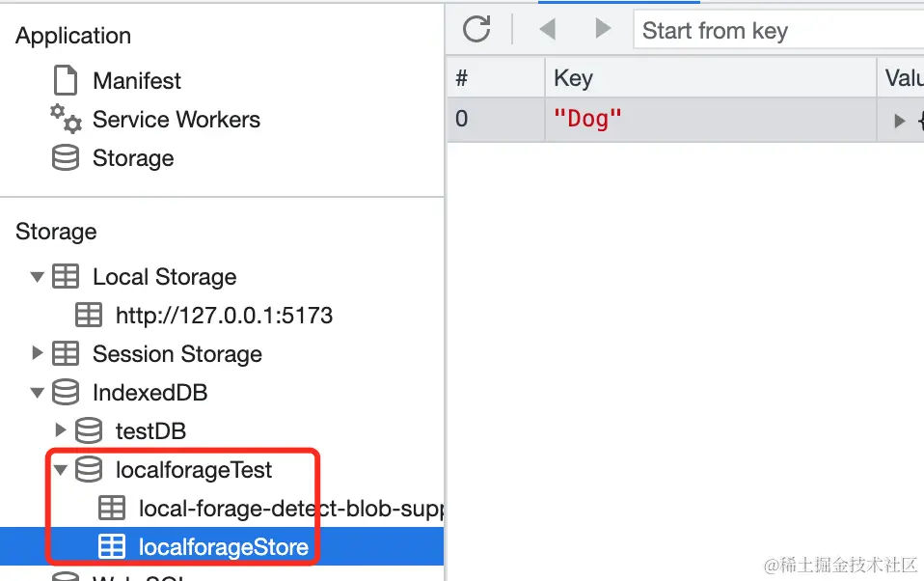This screenshot has width=924, height=581.
Task: Click the Local Storage table icon
Action: (66, 276)
